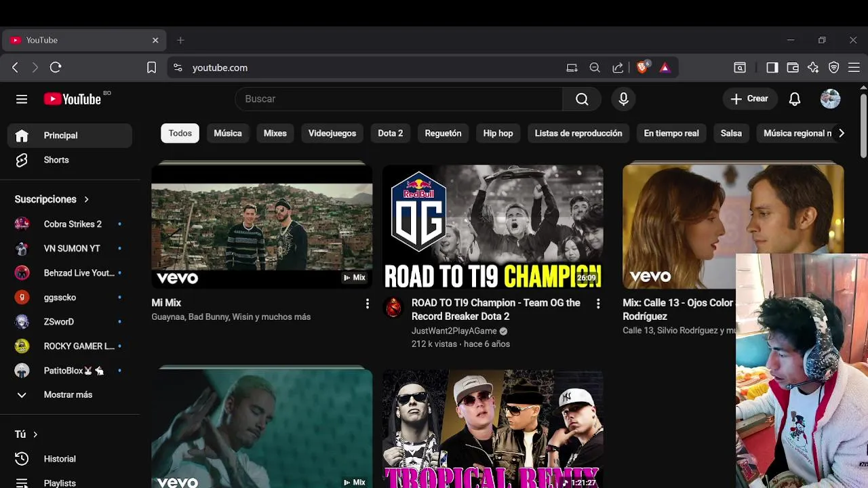This screenshot has height=488, width=868.
Task: Bookmark this page icon
Action: (x=152, y=67)
